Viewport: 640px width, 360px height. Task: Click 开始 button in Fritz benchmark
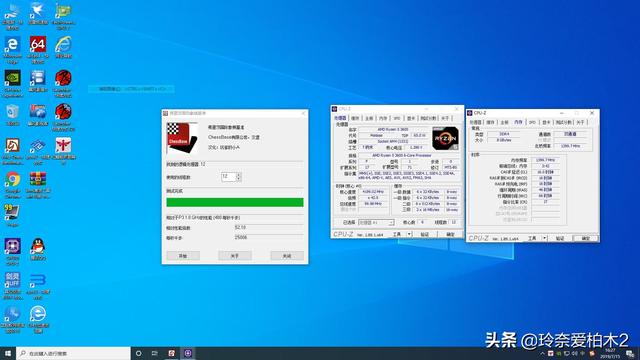click(183, 256)
